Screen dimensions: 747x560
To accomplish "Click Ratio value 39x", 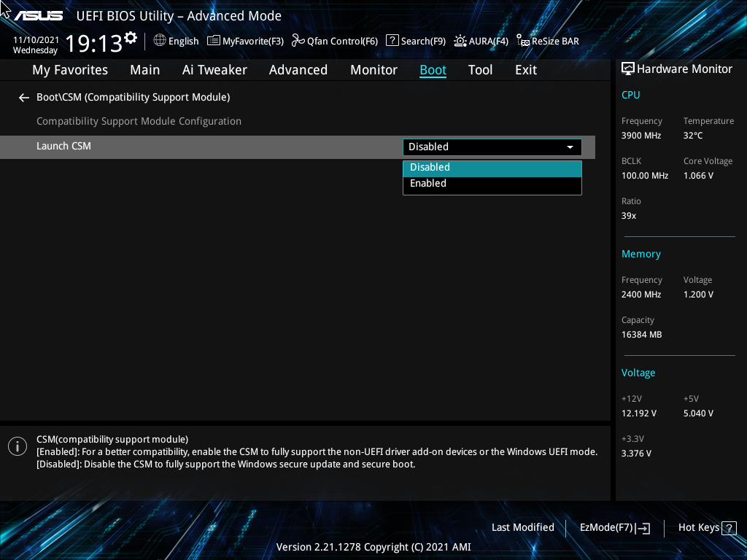I will pyautogui.click(x=628, y=216).
